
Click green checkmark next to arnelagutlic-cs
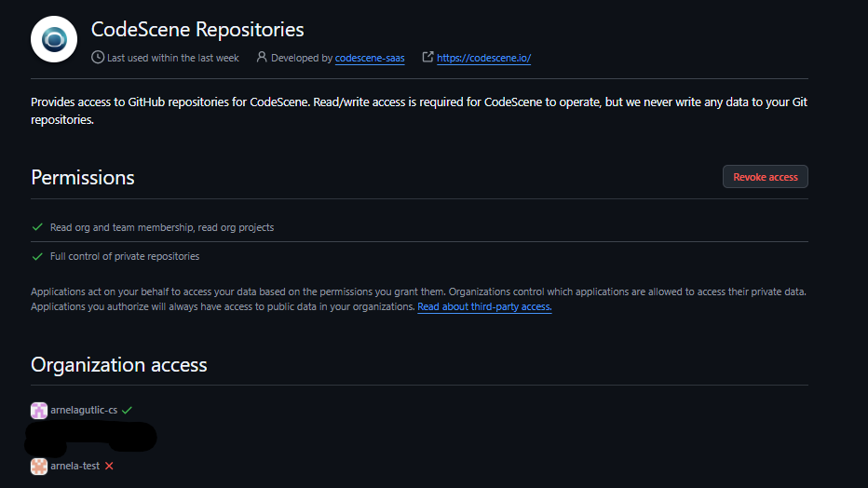pyautogui.click(x=128, y=410)
